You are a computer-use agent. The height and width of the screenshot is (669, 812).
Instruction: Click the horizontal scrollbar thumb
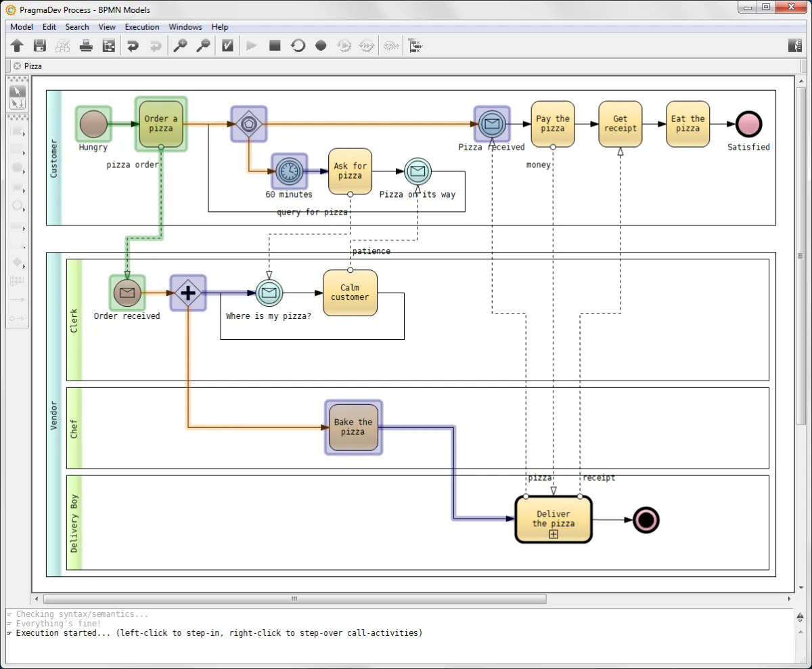click(x=295, y=599)
